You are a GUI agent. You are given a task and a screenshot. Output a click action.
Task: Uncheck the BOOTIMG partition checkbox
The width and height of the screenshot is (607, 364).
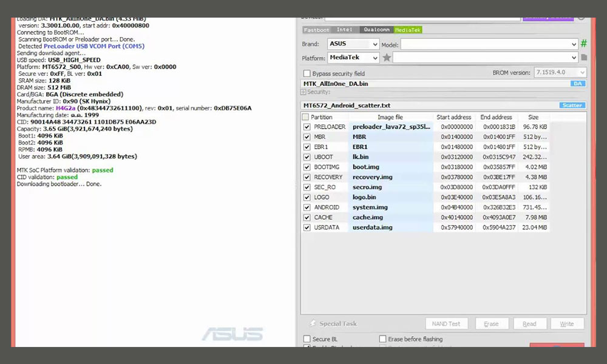point(307,167)
